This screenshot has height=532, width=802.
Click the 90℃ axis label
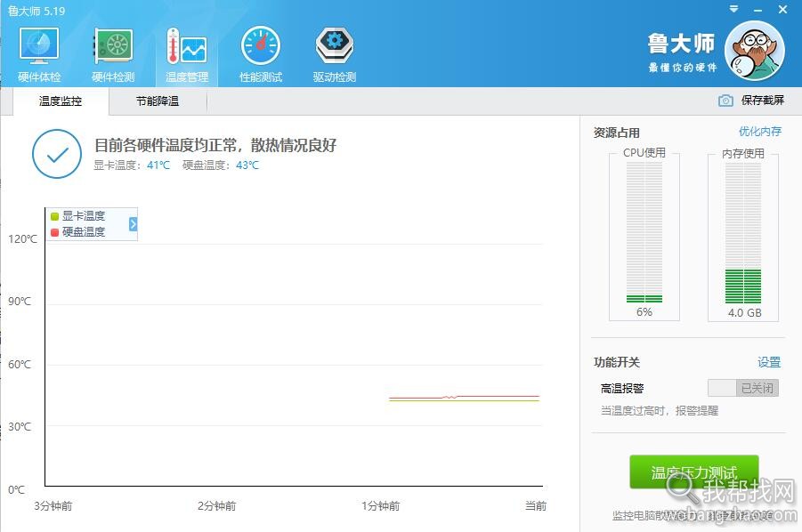20,301
